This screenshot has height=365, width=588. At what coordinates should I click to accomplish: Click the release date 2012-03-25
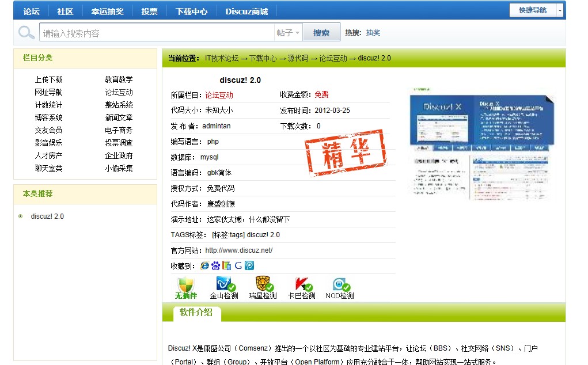[332, 111]
